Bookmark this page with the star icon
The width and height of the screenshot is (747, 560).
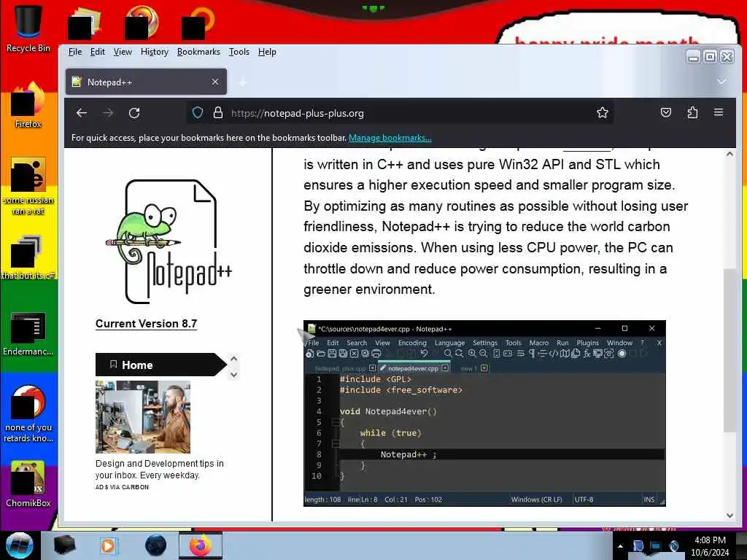[x=602, y=113]
